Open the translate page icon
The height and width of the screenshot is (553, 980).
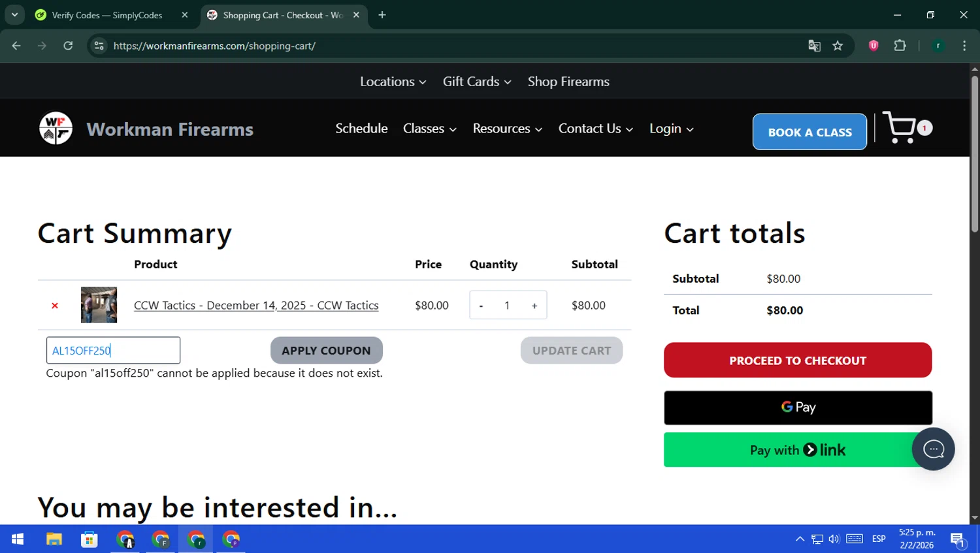pos(814,46)
